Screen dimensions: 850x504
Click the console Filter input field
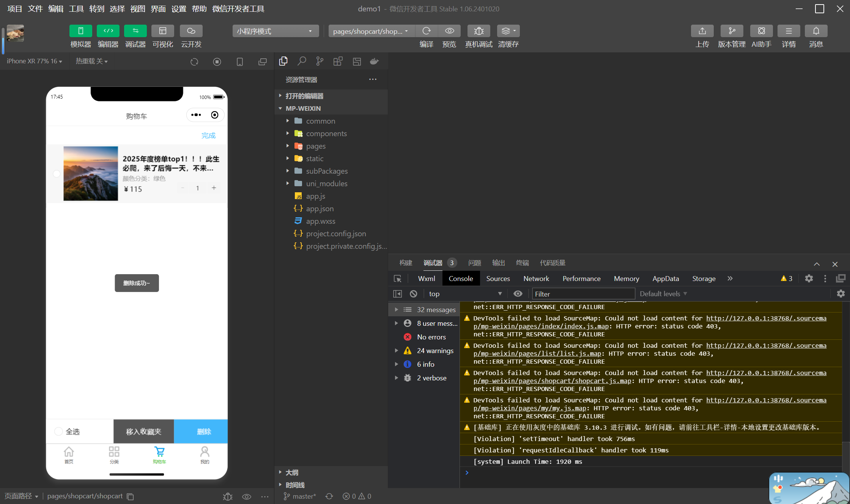(x=583, y=294)
